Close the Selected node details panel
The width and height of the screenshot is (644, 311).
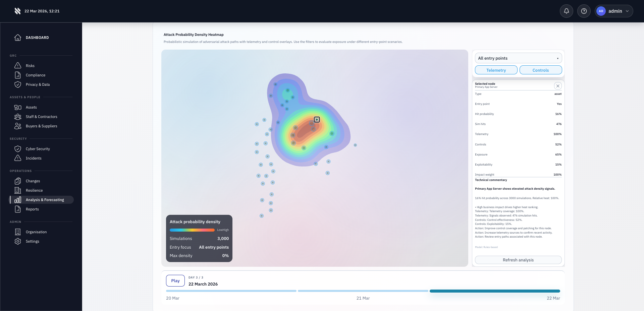point(558,86)
